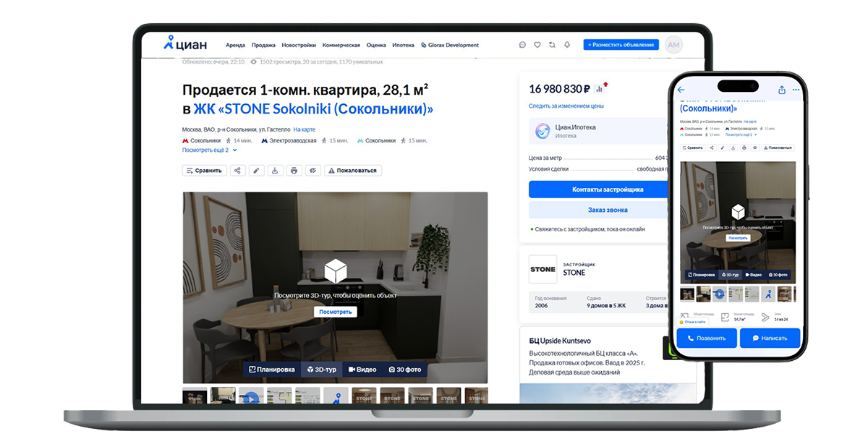Click the Посмотреть 3D tour button on laptop
Viewport: 868px width, 439px height.
(336, 312)
